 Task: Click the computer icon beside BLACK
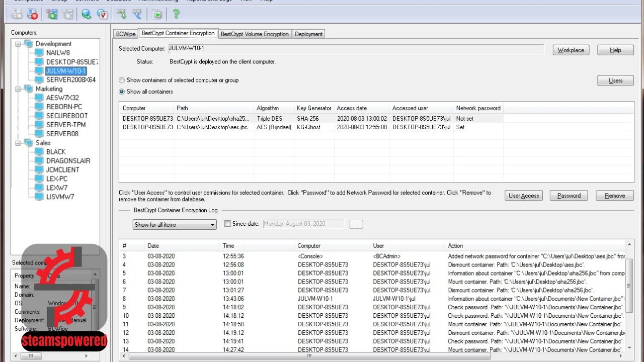coord(39,152)
